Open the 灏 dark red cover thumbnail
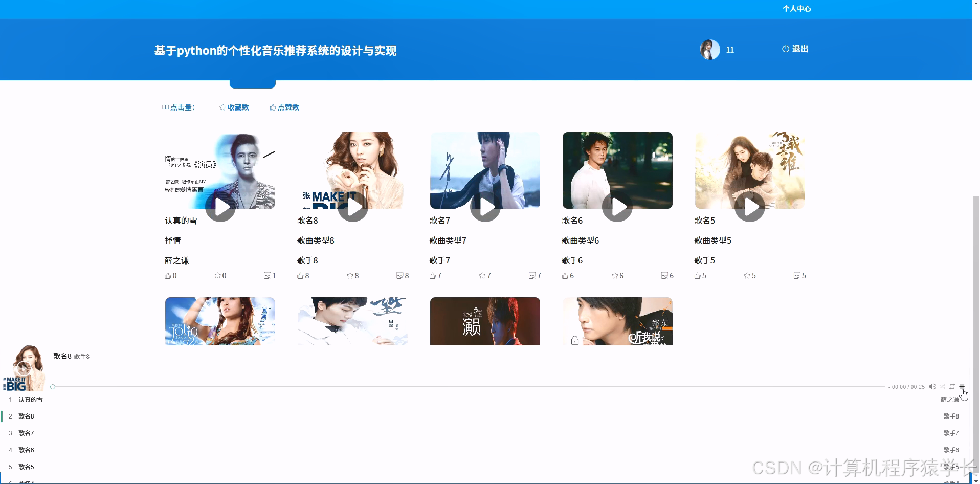 pyautogui.click(x=485, y=321)
